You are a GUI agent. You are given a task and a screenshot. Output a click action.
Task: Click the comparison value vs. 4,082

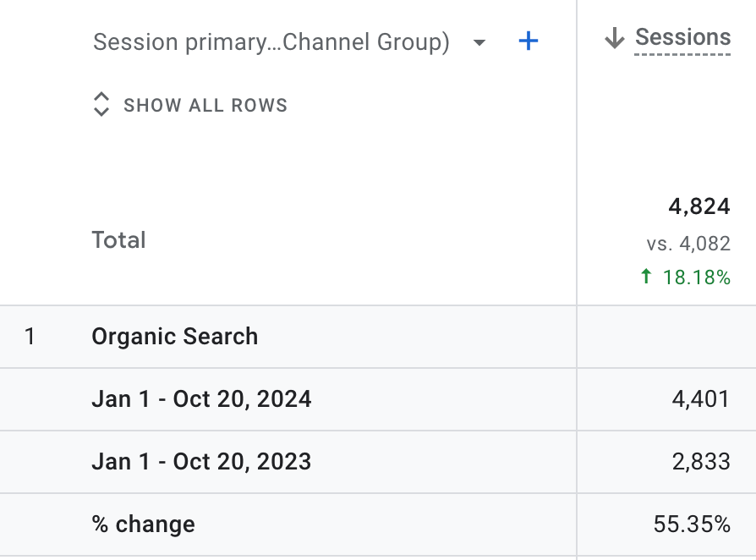tap(688, 244)
